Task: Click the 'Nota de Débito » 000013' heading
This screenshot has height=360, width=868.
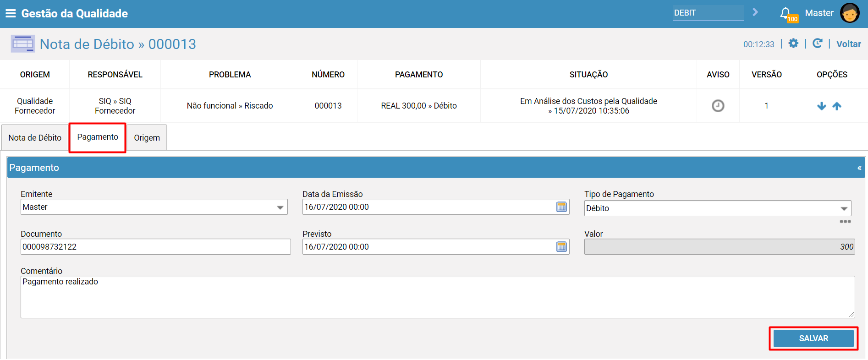Action: (118, 44)
